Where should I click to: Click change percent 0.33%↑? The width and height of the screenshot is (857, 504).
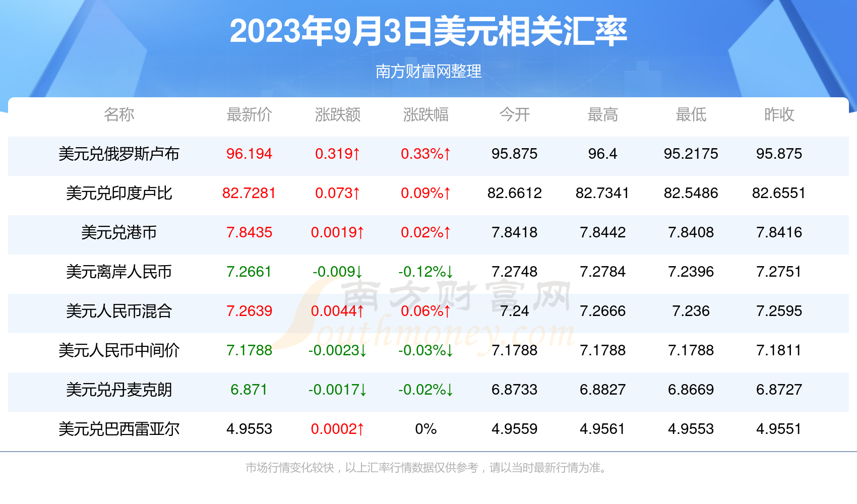click(425, 154)
